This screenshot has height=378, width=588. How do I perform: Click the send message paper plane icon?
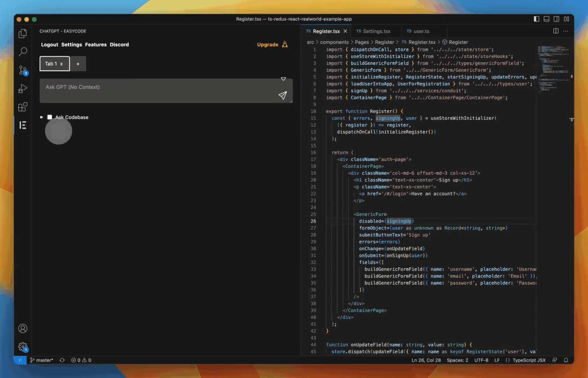(x=282, y=95)
